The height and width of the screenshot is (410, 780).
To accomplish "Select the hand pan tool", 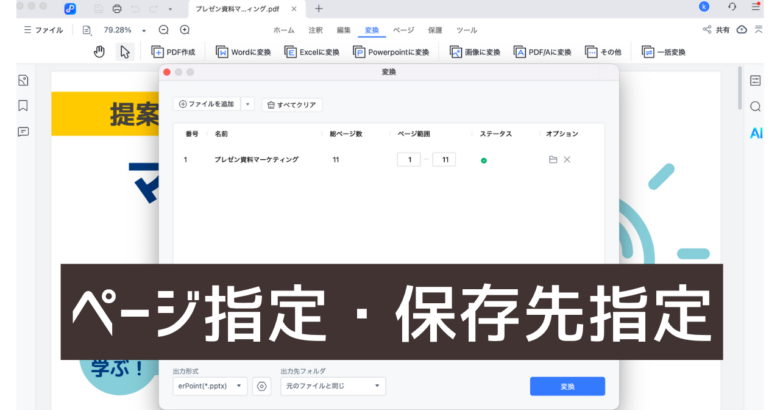I will (99, 52).
